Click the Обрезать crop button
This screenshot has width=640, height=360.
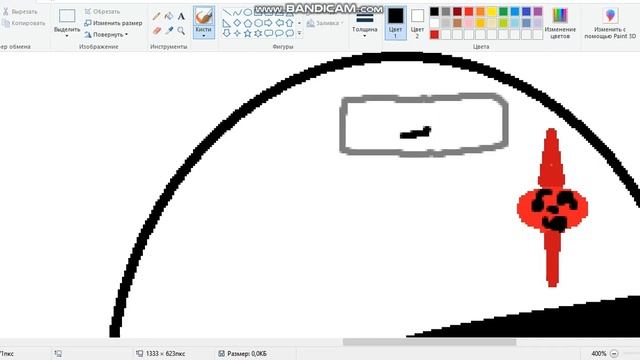[x=102, y=11]
